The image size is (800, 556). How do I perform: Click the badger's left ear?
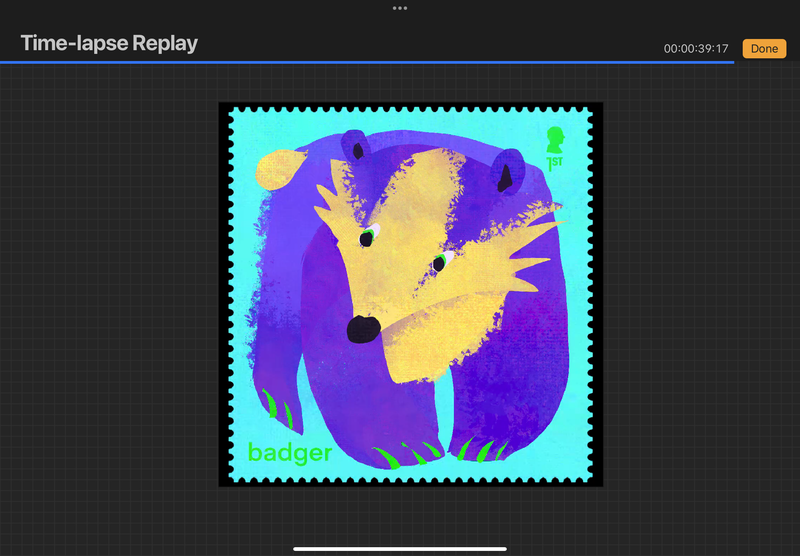[358, 148]
